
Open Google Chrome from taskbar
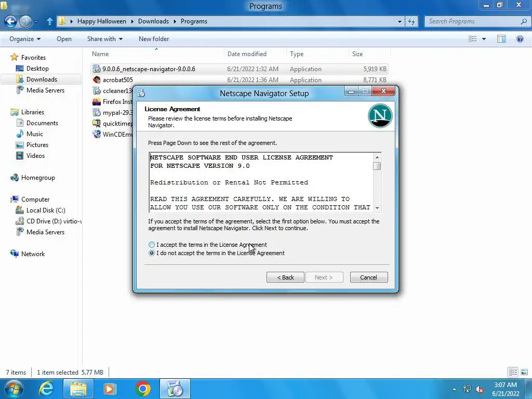point(143,389)
